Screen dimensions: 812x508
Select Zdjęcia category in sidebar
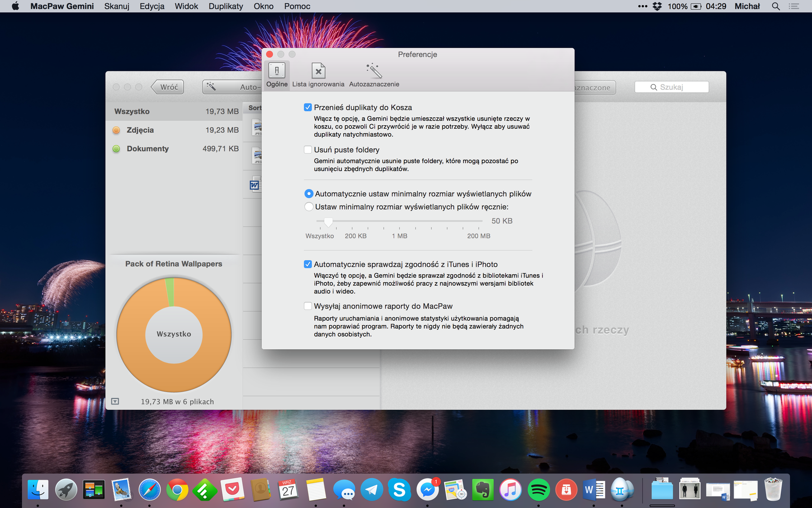(174, 130)
